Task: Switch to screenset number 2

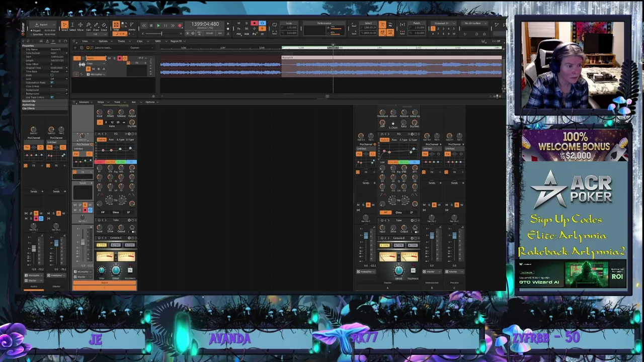Action: tap(438, 29)
